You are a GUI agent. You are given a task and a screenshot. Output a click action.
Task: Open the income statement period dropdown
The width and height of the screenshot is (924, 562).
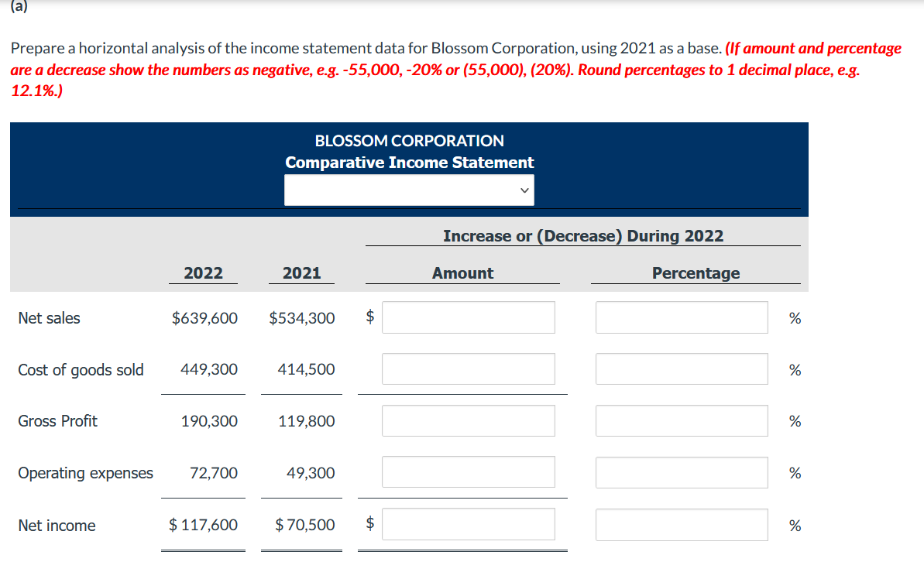pos(409,189)
